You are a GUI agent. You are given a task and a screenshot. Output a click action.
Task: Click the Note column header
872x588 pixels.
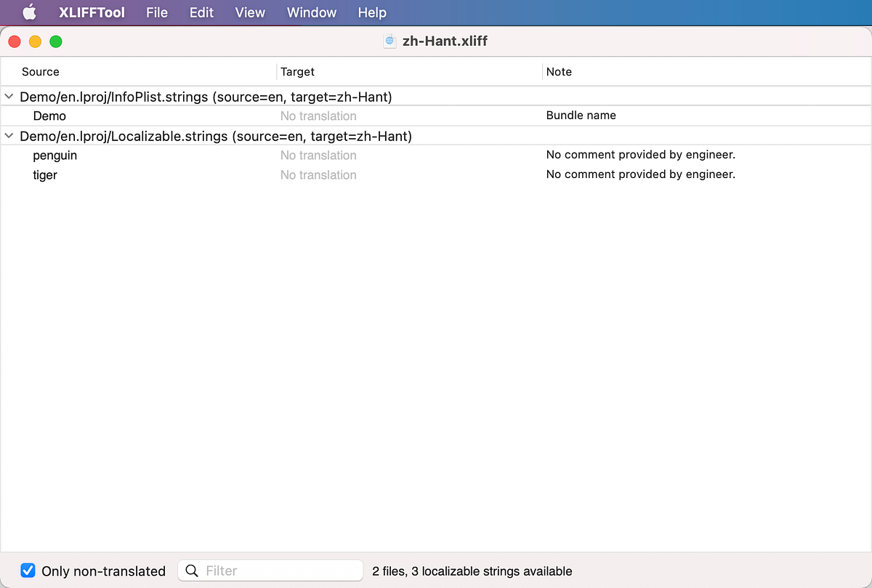pos(559,71)
